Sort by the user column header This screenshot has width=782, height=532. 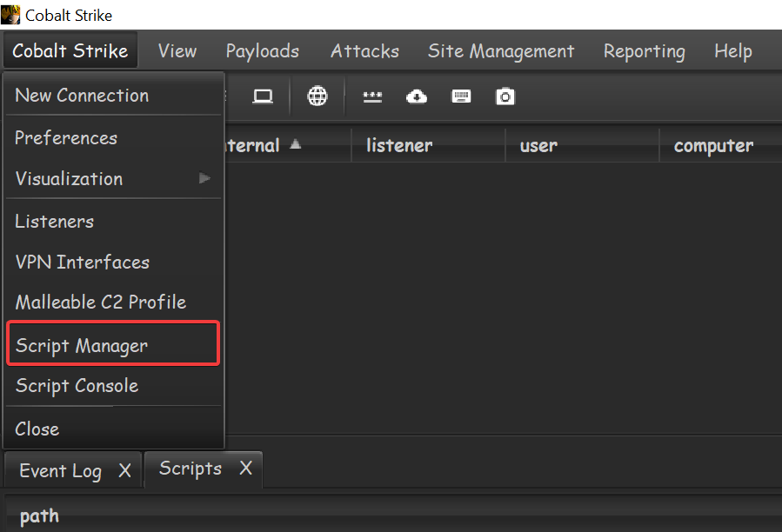click(x=583, y=145)
